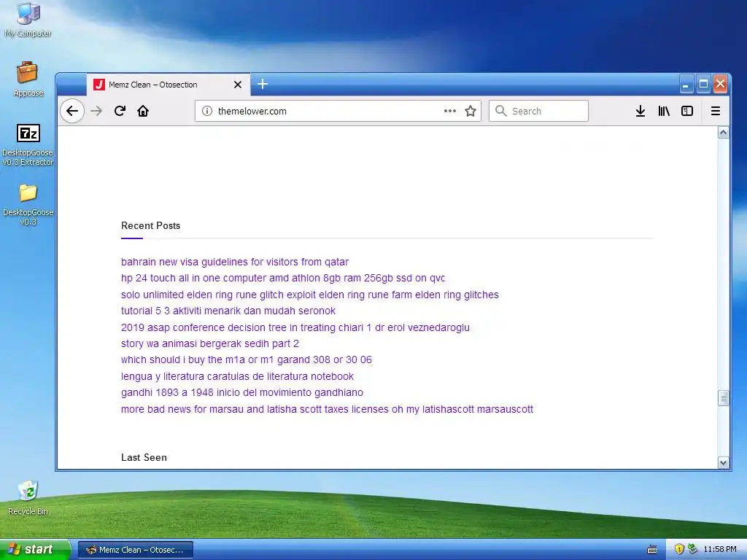The height and width of the screenshot is (560, 747).
Task: Click the 11:58 PM taskbar clock
Action: tap(720, 550)
